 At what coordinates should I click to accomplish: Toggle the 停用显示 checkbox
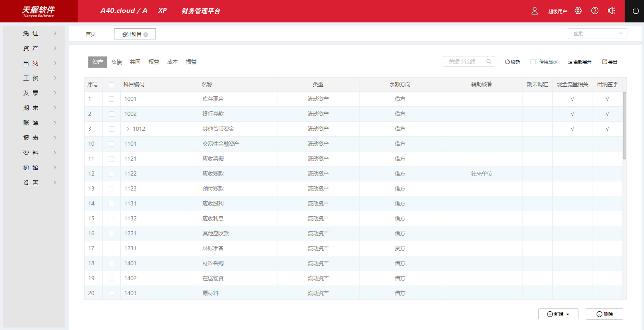[x=533, y=62]
